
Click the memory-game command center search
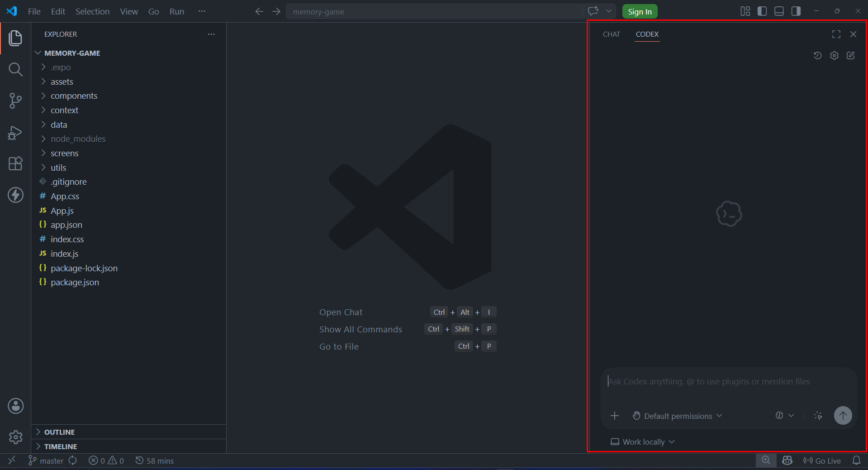pyautogui.click(x=434, y=11)
